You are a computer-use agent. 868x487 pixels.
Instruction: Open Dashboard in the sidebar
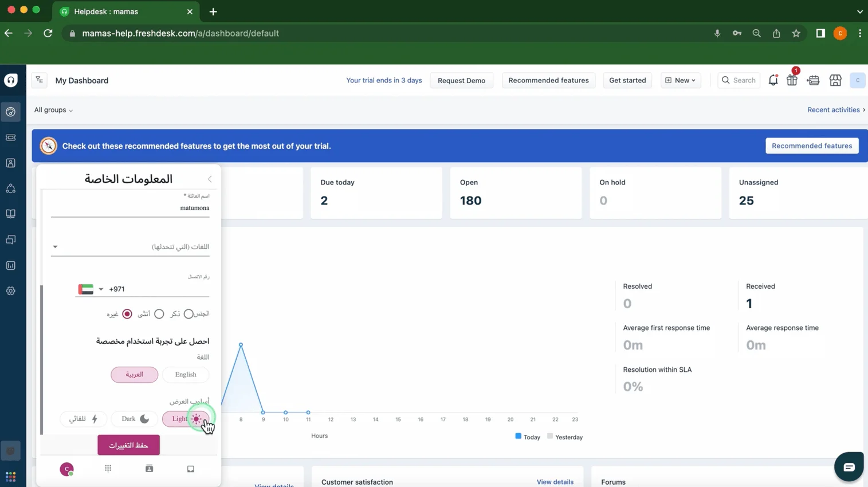11,112
